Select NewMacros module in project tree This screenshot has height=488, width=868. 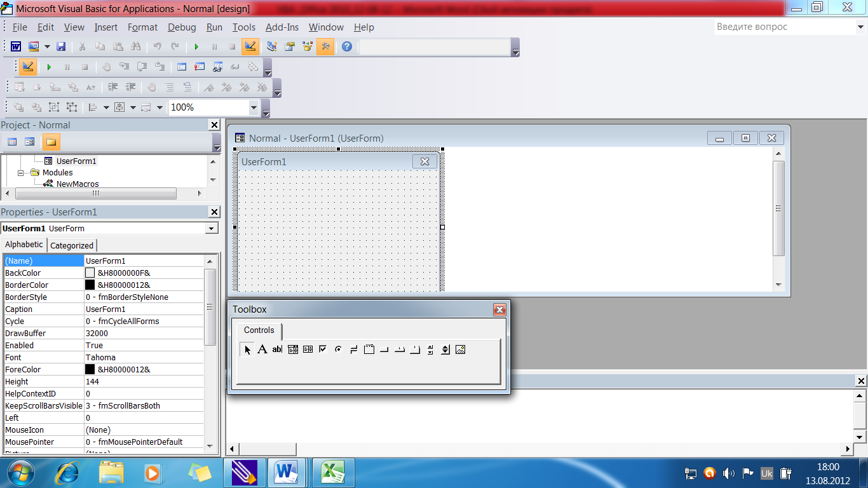pyautogui.click(x=78, y=184)
